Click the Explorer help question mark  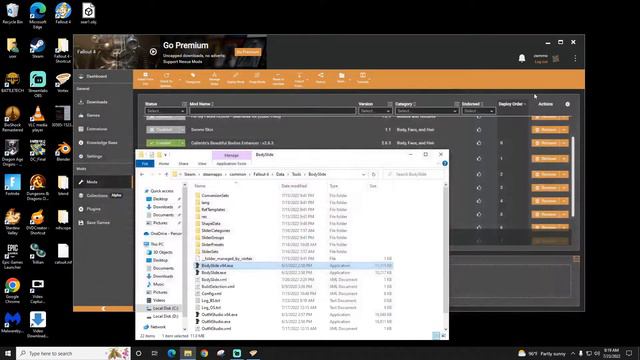point(444,163)
